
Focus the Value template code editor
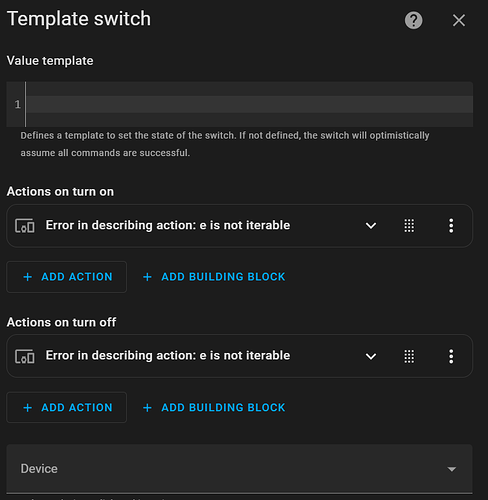[x=249, y=104]
